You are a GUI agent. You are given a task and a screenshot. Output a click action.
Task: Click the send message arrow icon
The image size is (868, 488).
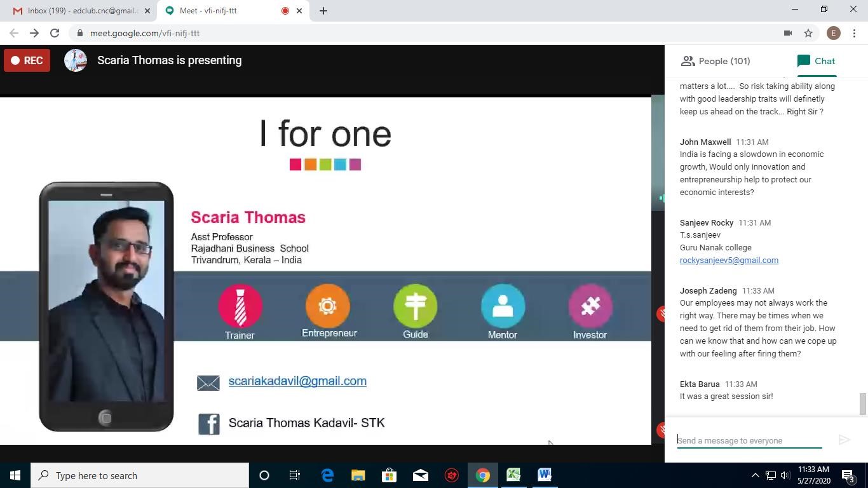tap(844, 440)
